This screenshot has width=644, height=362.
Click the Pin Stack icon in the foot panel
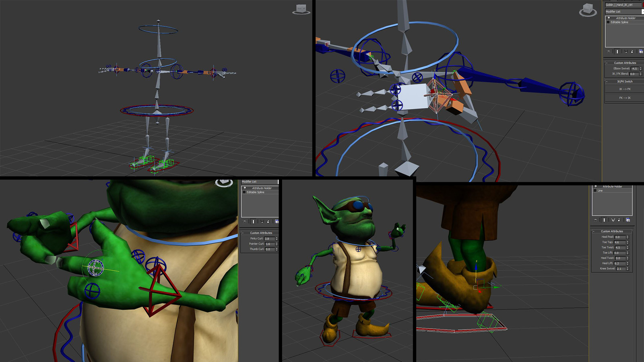click(x=596, y=220)
